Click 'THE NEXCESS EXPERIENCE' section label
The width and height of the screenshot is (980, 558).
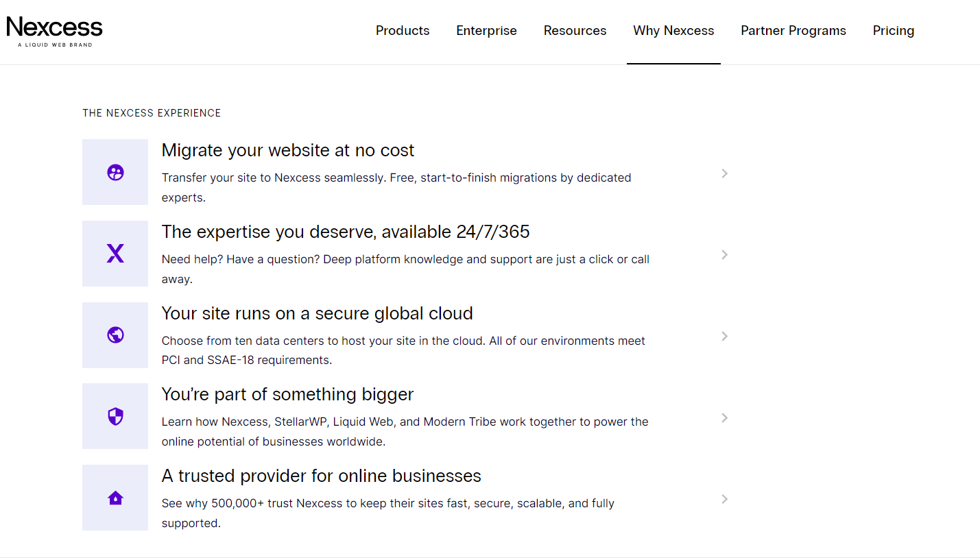[x=152, y=113]
